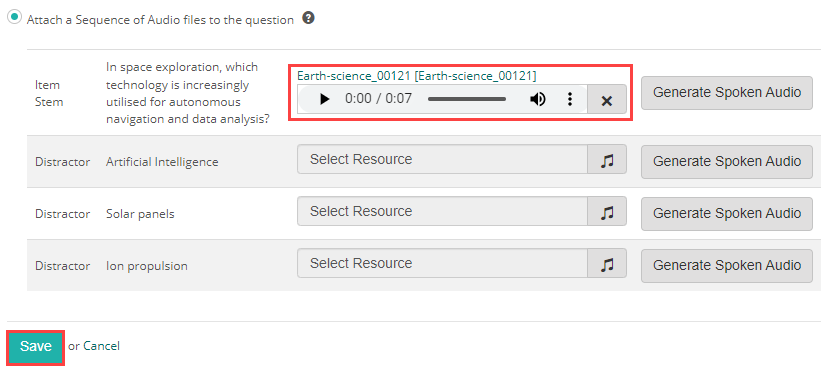827x373 pixels.
Task: Click the 0:00 / 0:07 time display
Action: tap(378, 99)
